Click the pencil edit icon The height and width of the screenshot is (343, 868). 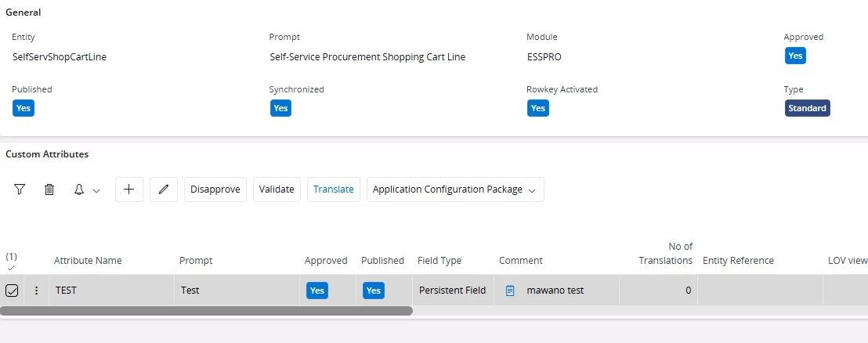[164, 190]
